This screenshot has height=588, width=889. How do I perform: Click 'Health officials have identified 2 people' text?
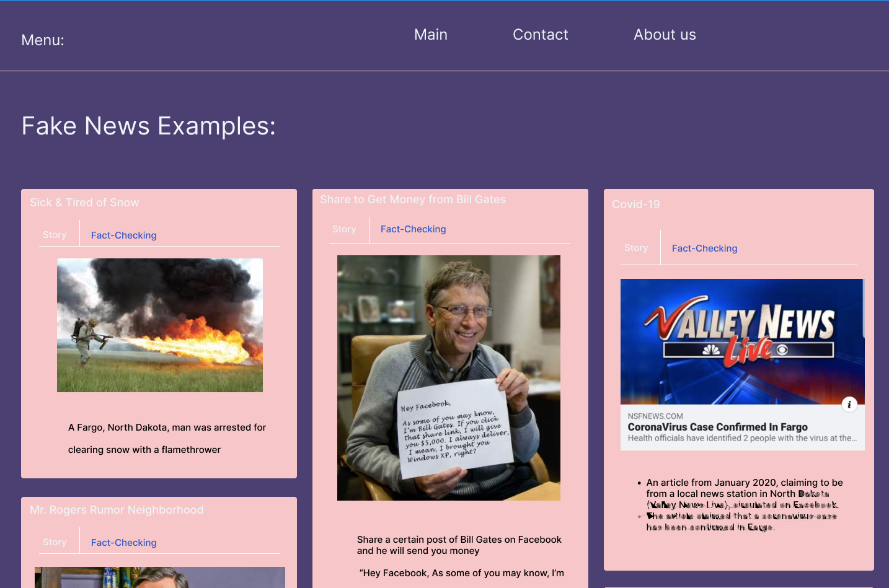pos(742,438)
